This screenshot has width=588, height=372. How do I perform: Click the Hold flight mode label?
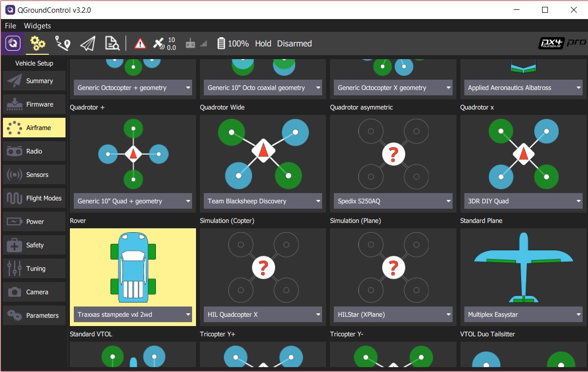pos(263,44)
